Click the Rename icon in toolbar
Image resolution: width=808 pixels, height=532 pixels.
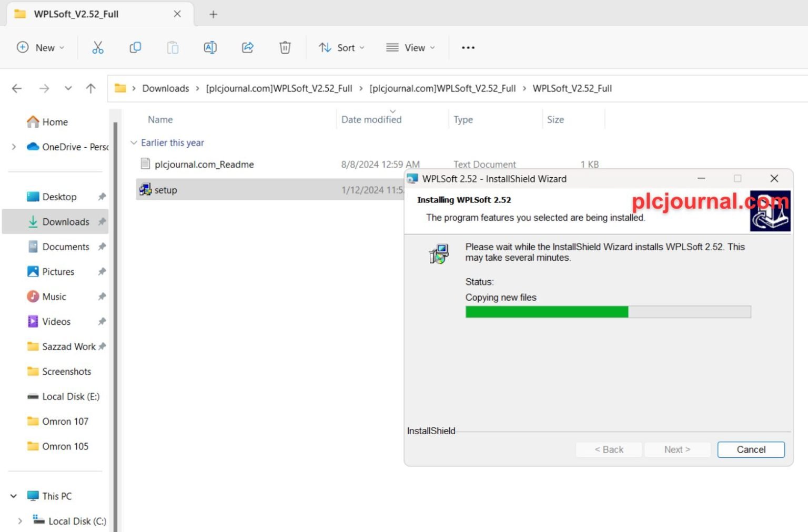click(210, 48)
